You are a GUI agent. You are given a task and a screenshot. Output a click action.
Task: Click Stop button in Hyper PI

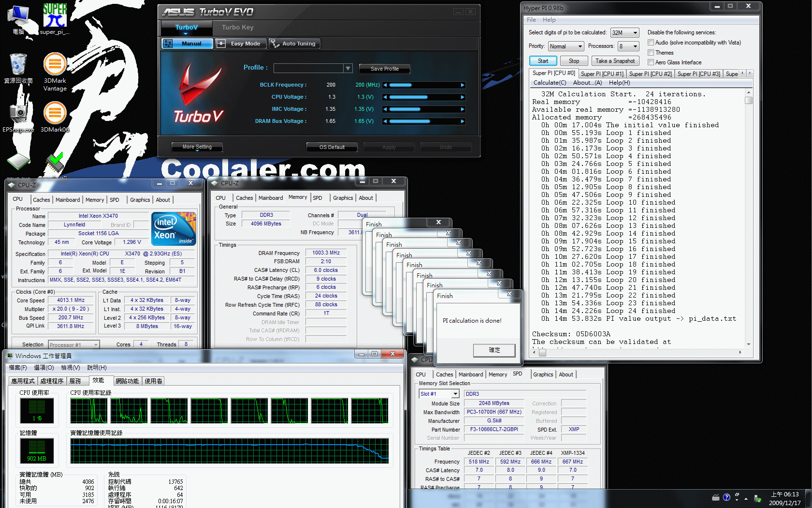574,61
